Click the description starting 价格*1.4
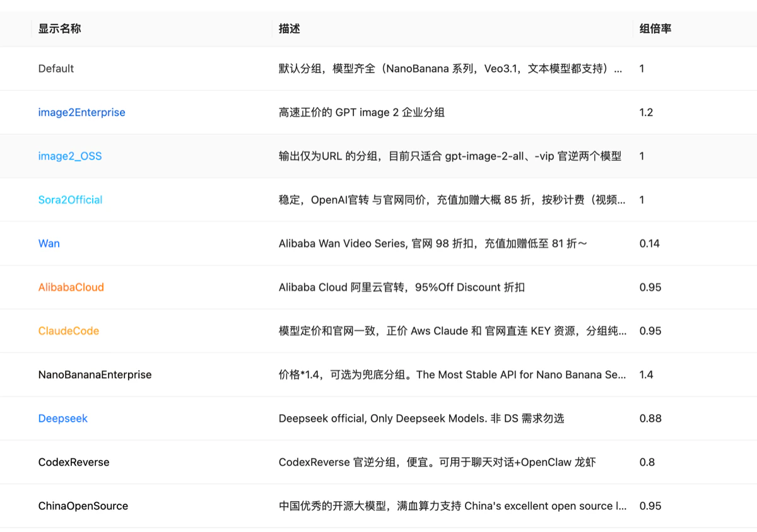Screen dimensions: 757x532 (452, 374)
